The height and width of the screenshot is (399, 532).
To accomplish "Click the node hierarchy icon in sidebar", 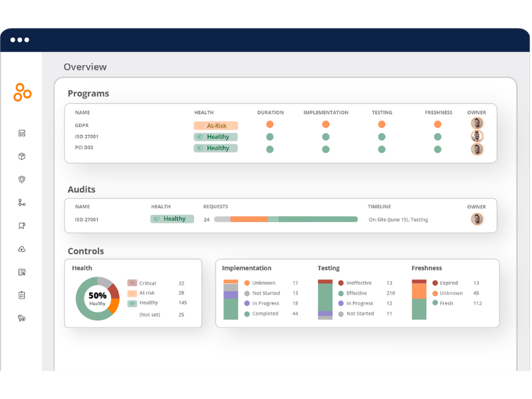I will click(x=22, y=203).
